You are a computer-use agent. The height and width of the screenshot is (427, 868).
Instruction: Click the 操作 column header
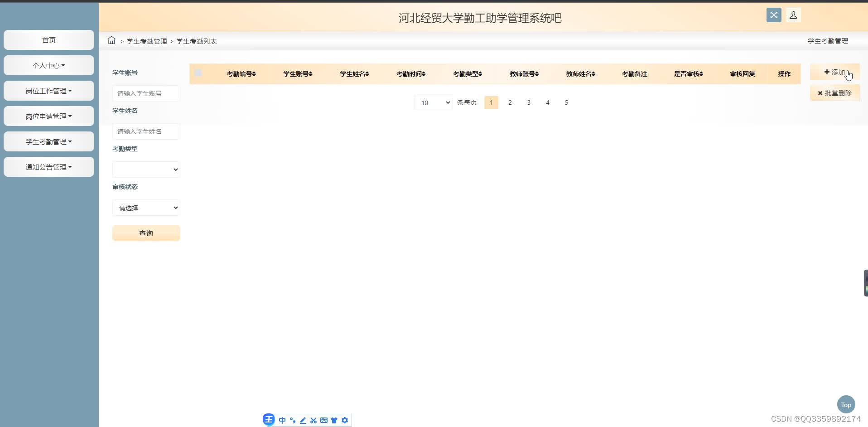click(784, 74)
